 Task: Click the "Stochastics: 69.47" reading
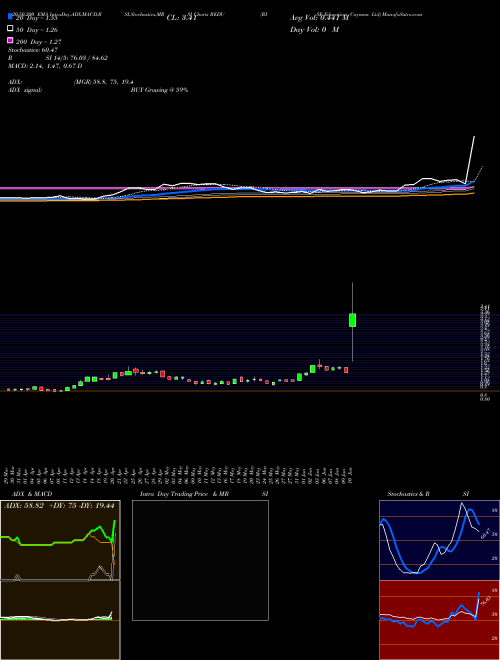(33, 50)
